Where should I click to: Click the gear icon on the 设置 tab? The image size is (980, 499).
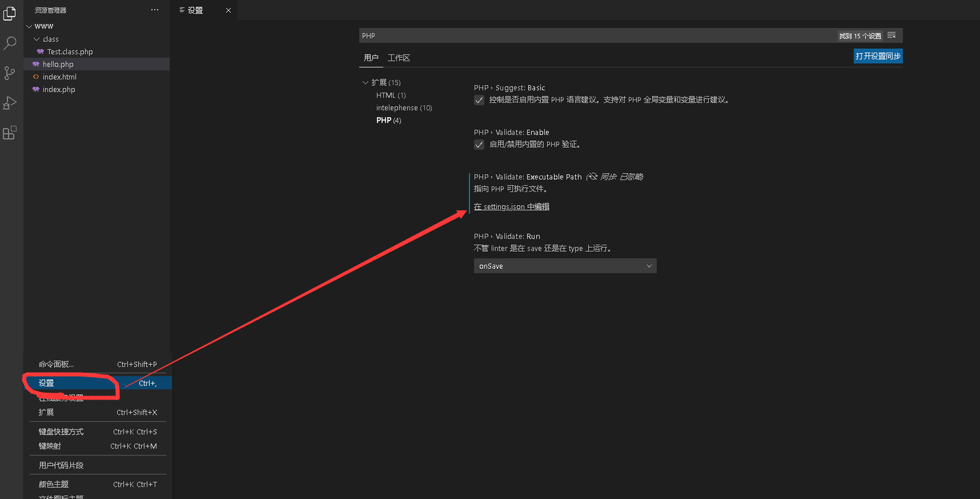point(182,10)
